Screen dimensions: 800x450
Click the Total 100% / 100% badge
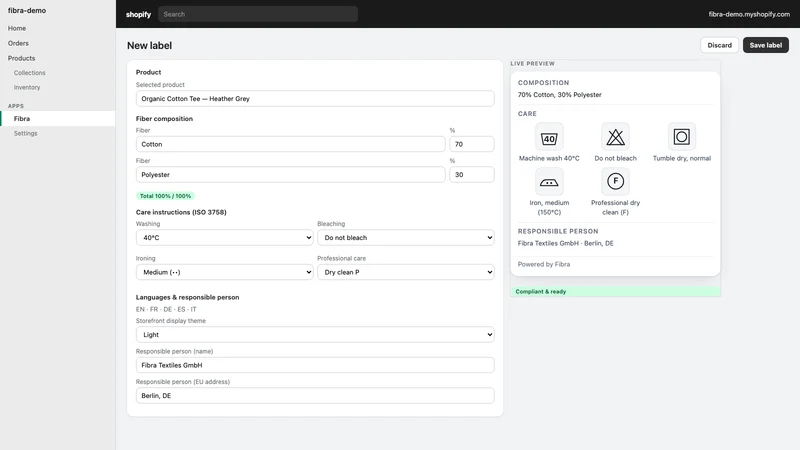point(165,196)
